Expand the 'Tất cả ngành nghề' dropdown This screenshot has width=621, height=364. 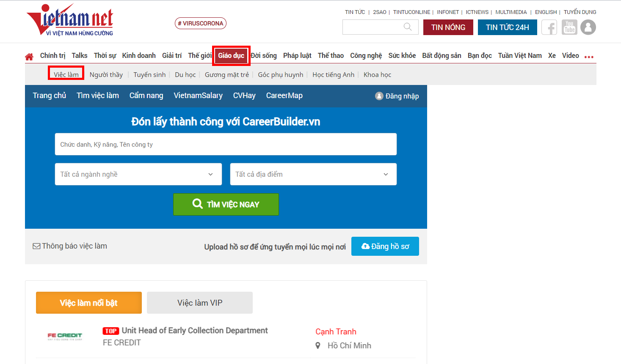(138, 174)
